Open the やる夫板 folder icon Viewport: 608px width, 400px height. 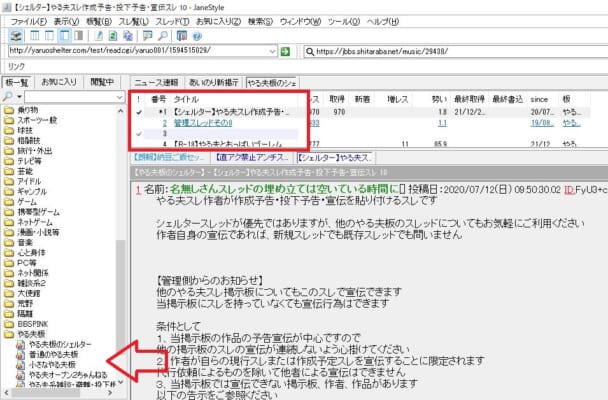point(9,335)
